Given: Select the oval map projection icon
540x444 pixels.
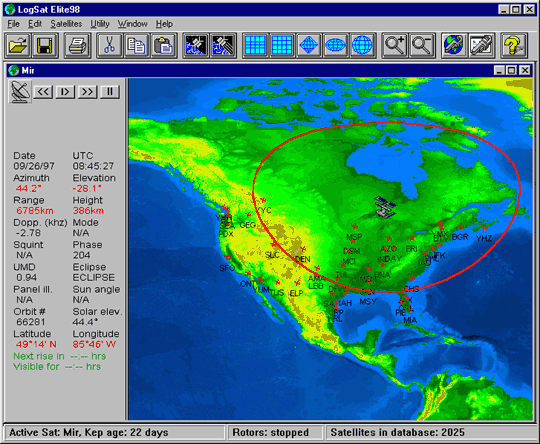Looking at the screenshot, I should (x=336, y=45).
